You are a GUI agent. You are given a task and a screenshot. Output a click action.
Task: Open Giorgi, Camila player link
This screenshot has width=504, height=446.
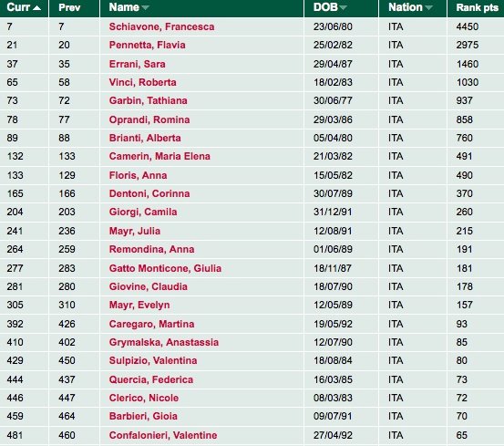coord(143,212)
